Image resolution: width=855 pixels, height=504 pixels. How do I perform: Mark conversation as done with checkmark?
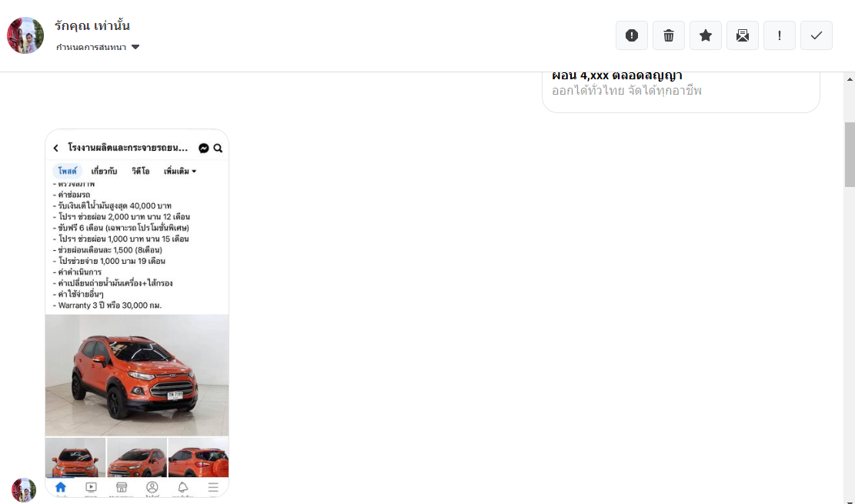pyautogui.click(x=817, y=35)
